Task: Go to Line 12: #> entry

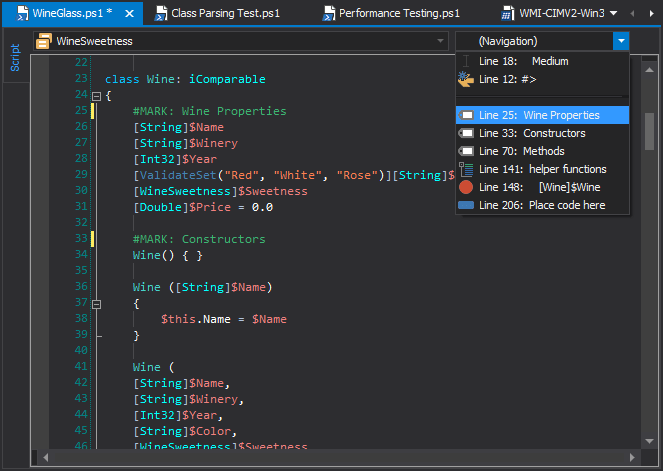Action: tap(542, 79)
